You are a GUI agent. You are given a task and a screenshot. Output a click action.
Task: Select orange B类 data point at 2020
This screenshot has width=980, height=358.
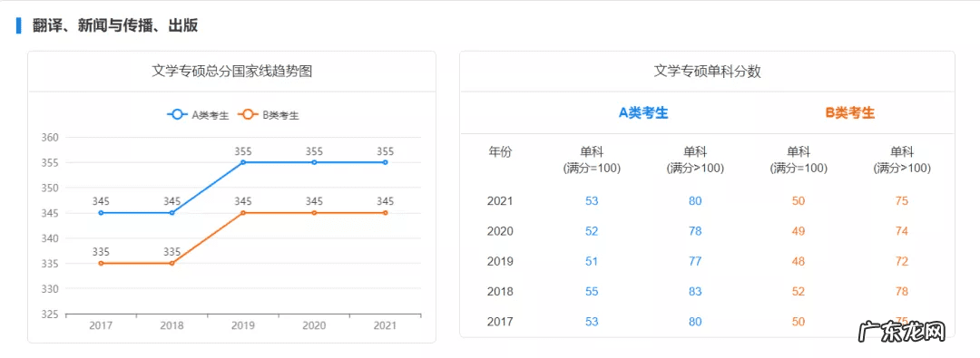click(x=314, y=213)
